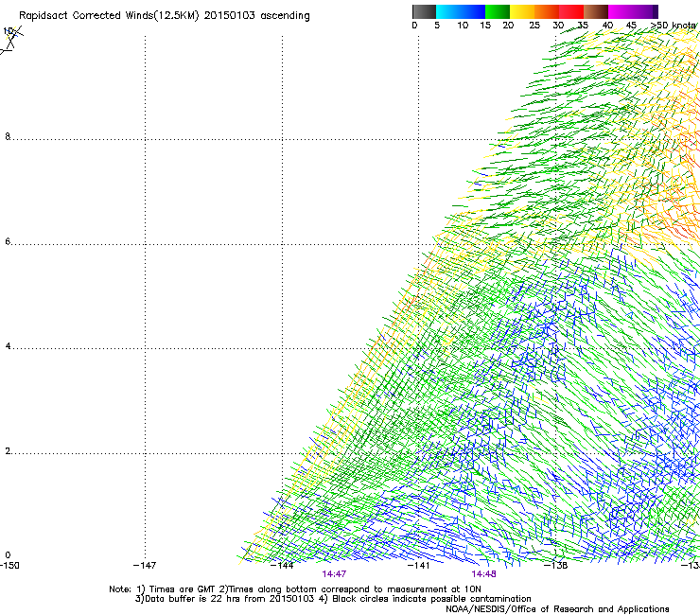Click the latitude '6' axis label
This screenshot has width=700, height=615.
click(x=8, y=241)
